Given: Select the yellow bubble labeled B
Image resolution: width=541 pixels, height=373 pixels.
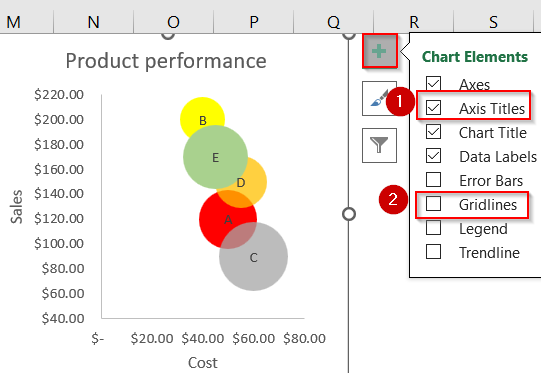Looking at the screenshot, I should click(202, 110).
